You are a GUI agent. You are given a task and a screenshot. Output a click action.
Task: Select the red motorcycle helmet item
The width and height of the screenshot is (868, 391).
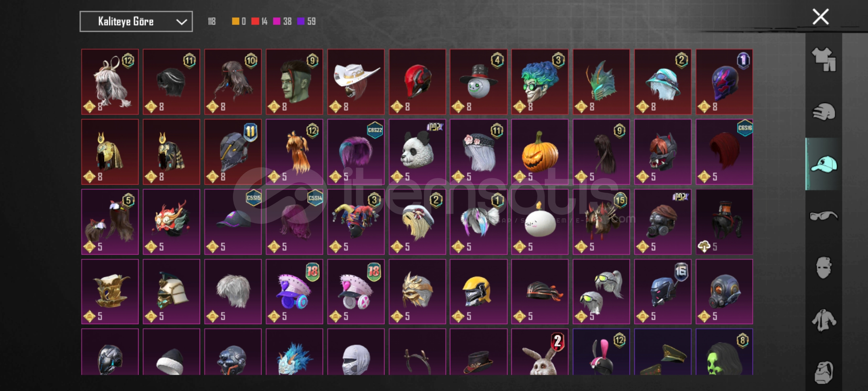417,82
